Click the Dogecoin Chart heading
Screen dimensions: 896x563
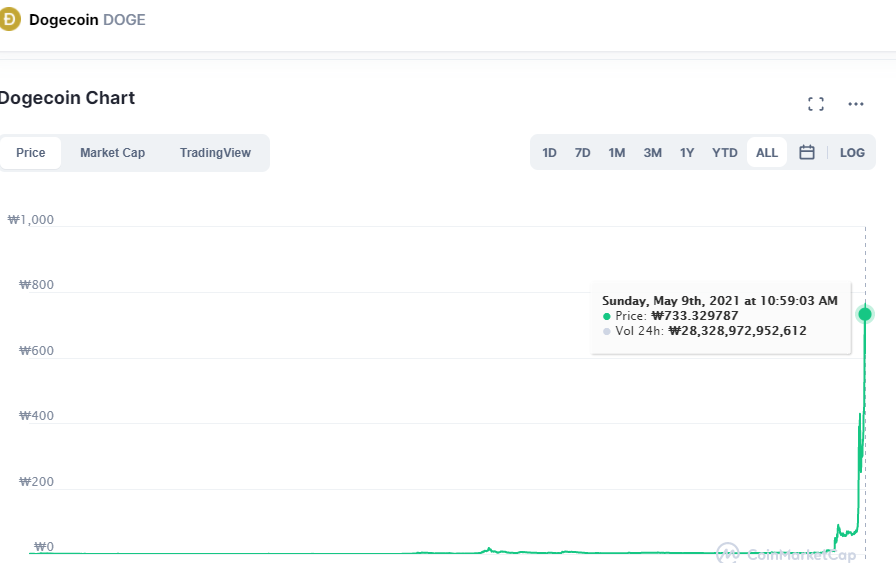(67, 98)
